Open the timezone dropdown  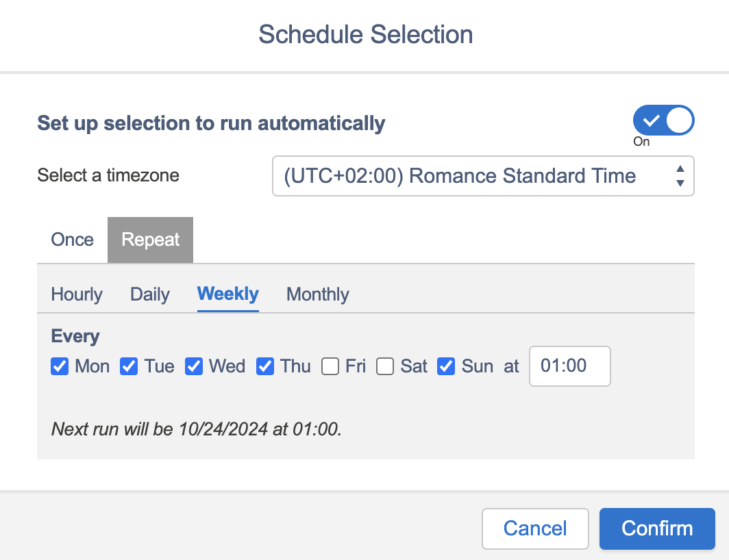pyautogui.click(x=483, y=176)
